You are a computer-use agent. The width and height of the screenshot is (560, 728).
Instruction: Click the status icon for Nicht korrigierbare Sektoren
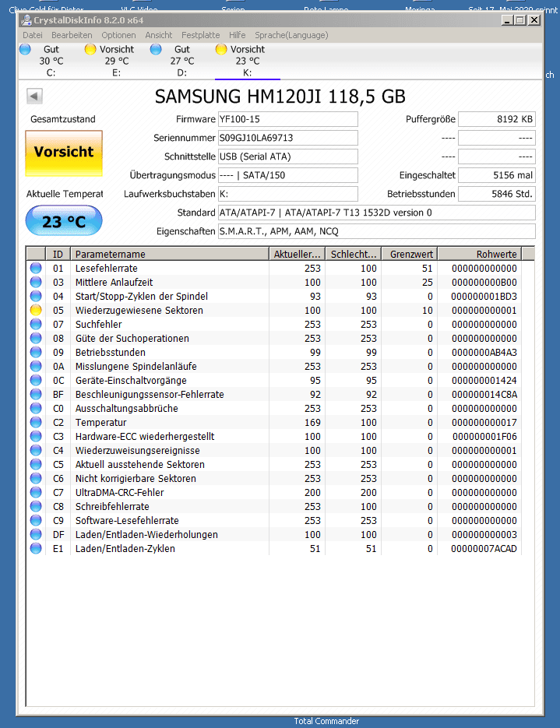click(x=36, y=478)
